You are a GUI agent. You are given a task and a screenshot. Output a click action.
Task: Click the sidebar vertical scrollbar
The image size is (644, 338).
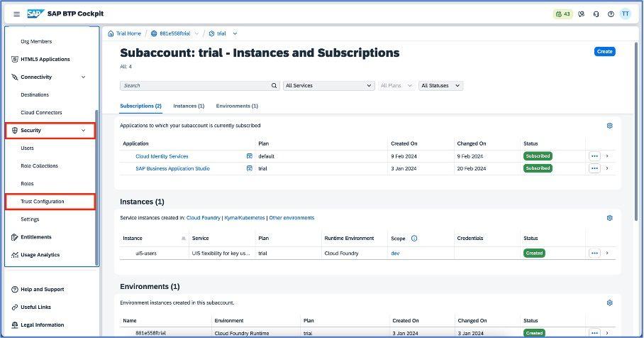click(97, 187)
